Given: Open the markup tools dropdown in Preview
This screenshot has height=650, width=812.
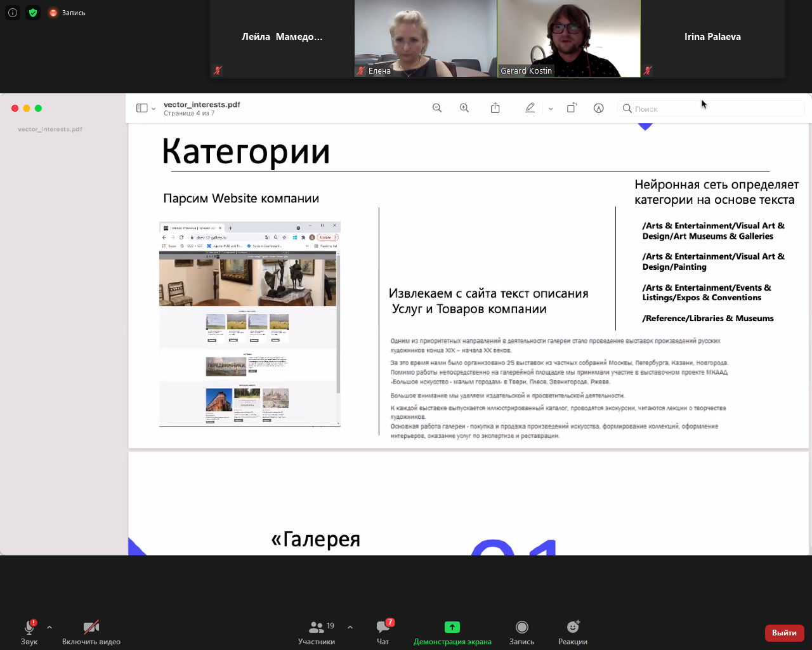Looking at the screenshot, I should [551, 109].
